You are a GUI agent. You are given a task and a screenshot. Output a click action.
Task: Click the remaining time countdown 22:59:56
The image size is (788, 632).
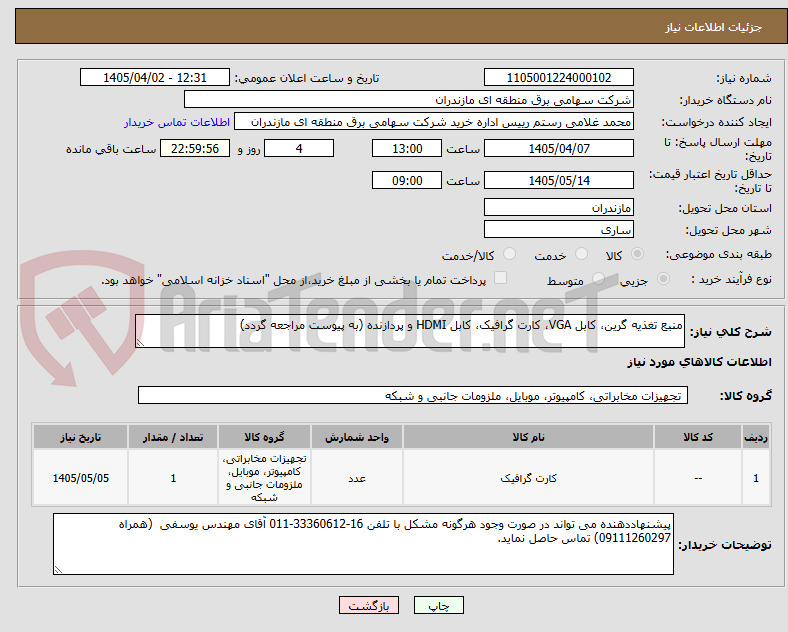[195, 149]
